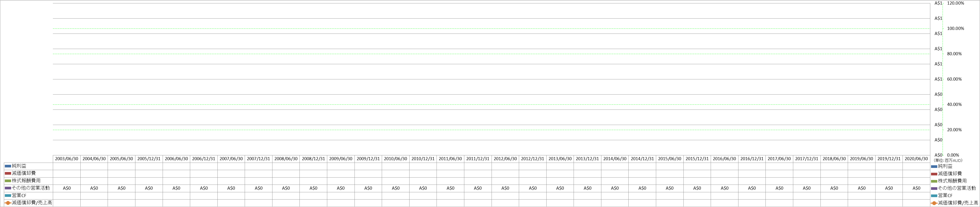980x207 pixels.
Task: Click 株式報酬費用 legend entry beside the percent axis
Action: point(948,181)
